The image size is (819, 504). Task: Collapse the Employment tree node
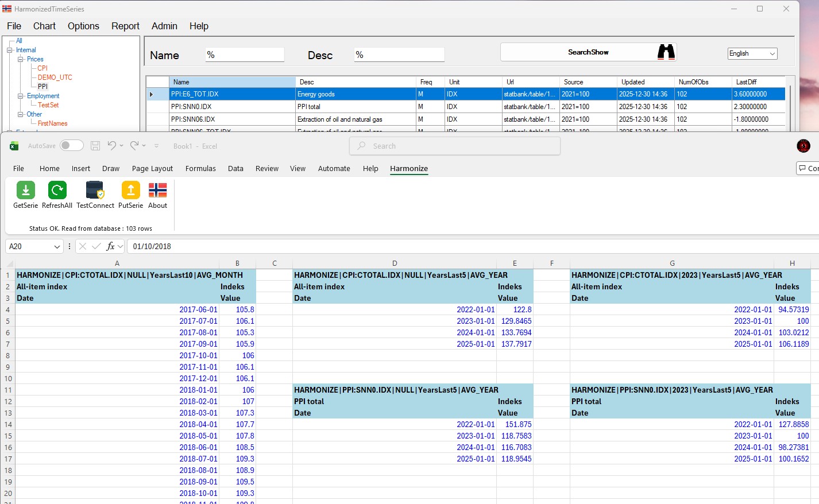coord(21,96)
